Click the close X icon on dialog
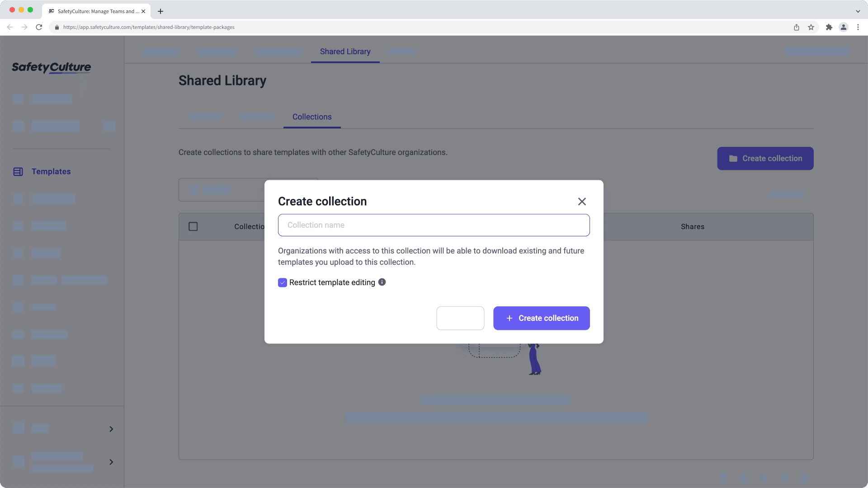The height and width of the screenshot is (488, 868). tap(582, 202)
